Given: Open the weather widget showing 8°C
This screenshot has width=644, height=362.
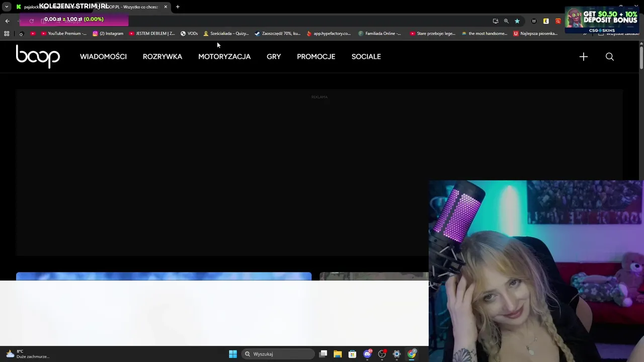Looking at the screenshot, I should [x=28, y=354].
